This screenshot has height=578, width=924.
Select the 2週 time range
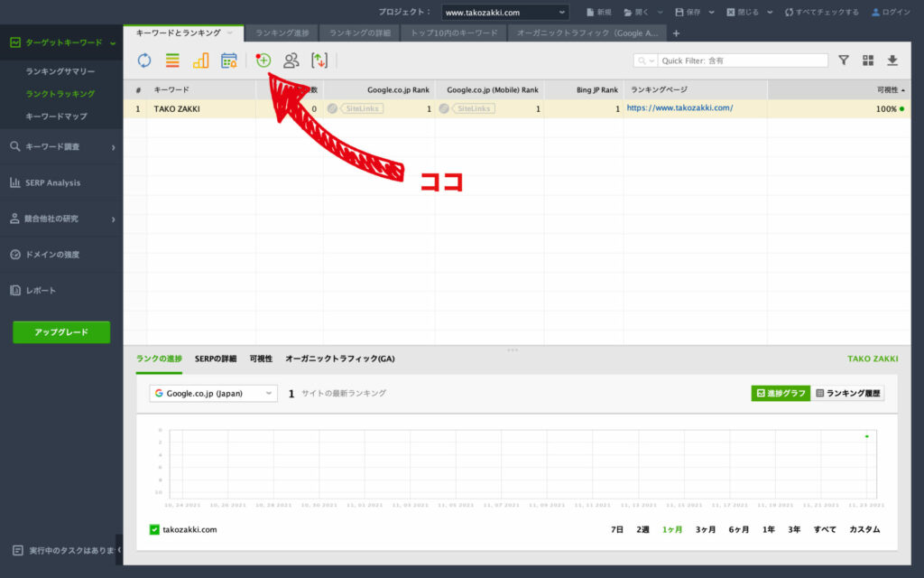click(x=642, y=529)
